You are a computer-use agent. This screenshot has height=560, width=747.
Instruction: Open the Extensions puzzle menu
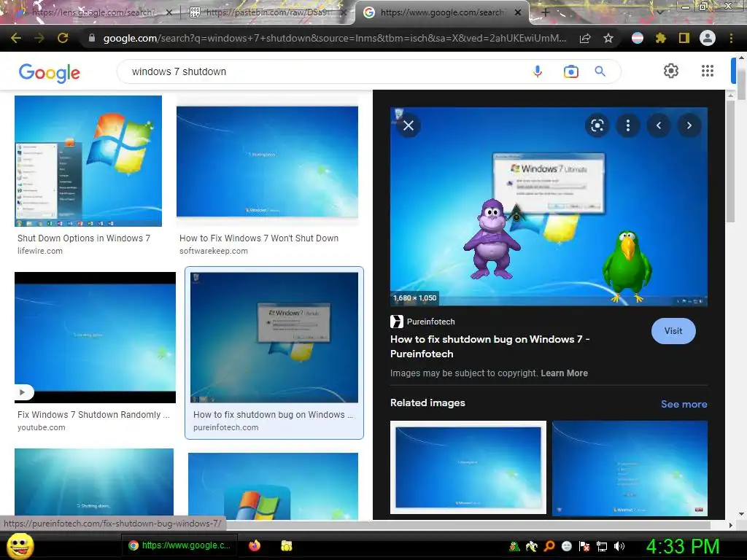pos(661,38)
